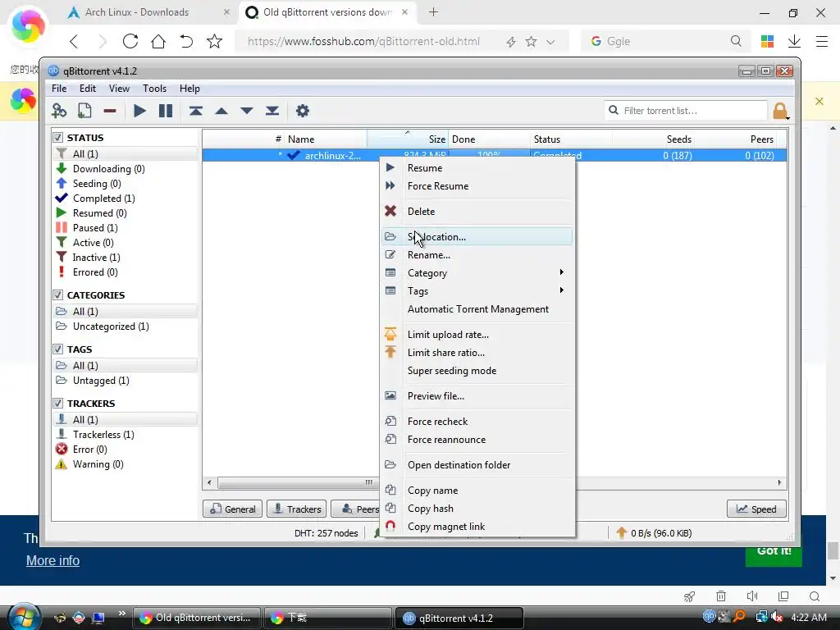
Task: Open the address bar dropdown chevron
Action: tap(550, 42)
